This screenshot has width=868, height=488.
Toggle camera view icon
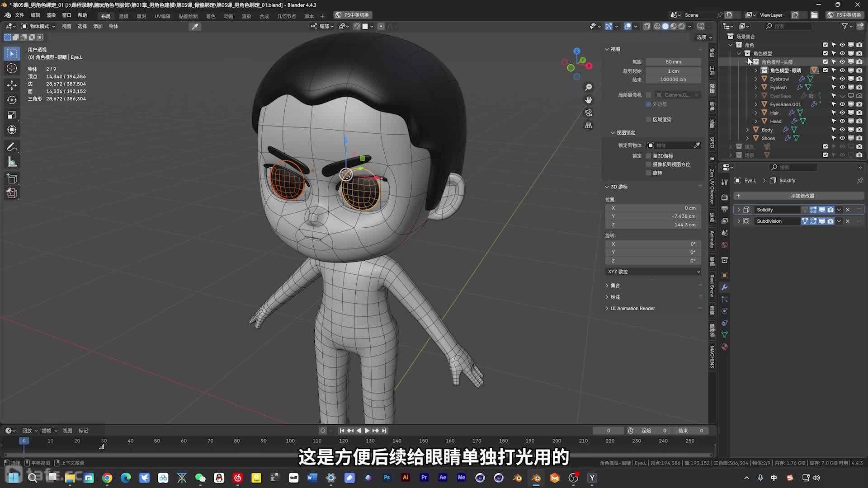pos(588,113)
